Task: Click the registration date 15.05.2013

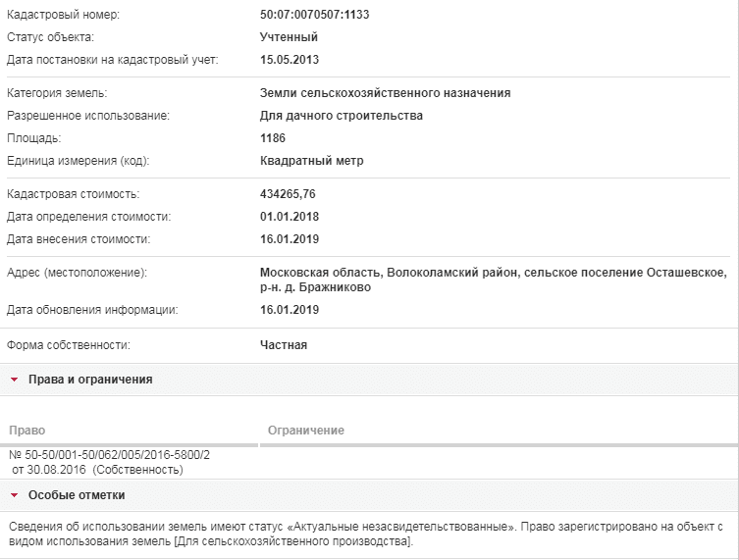Action: (x=290, y=60)
